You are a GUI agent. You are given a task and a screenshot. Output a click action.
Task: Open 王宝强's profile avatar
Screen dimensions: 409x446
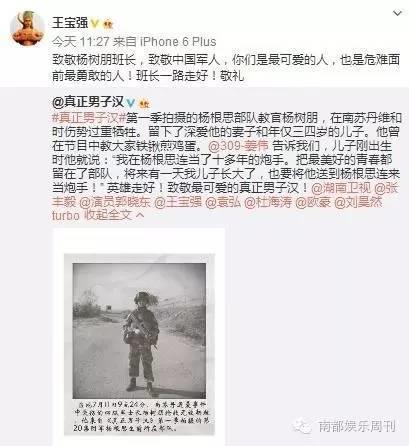(27, 28)
